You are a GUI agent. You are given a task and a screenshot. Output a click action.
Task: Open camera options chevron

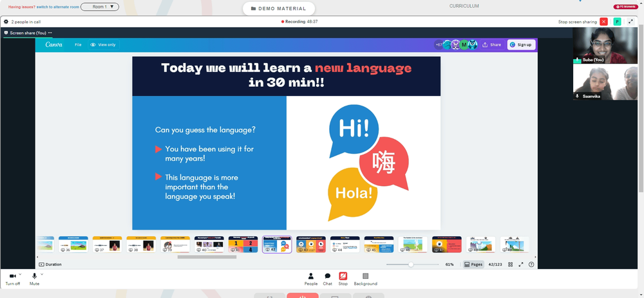pos(21,274)
